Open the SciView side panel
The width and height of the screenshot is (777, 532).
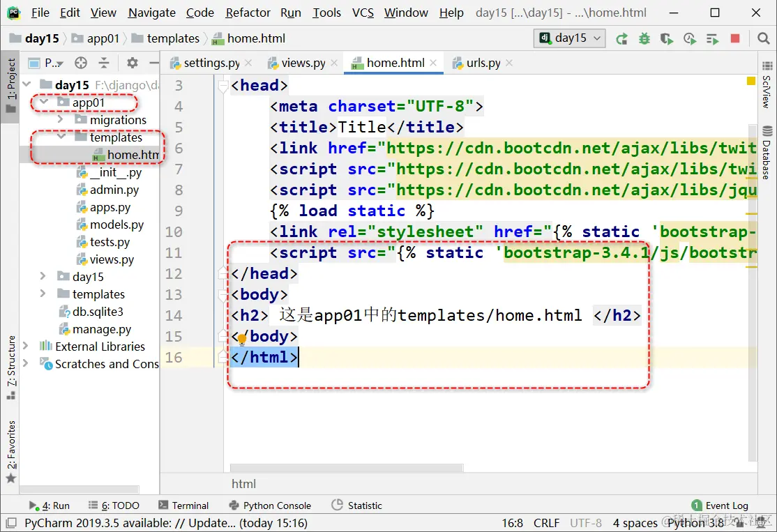click(767, 86)
